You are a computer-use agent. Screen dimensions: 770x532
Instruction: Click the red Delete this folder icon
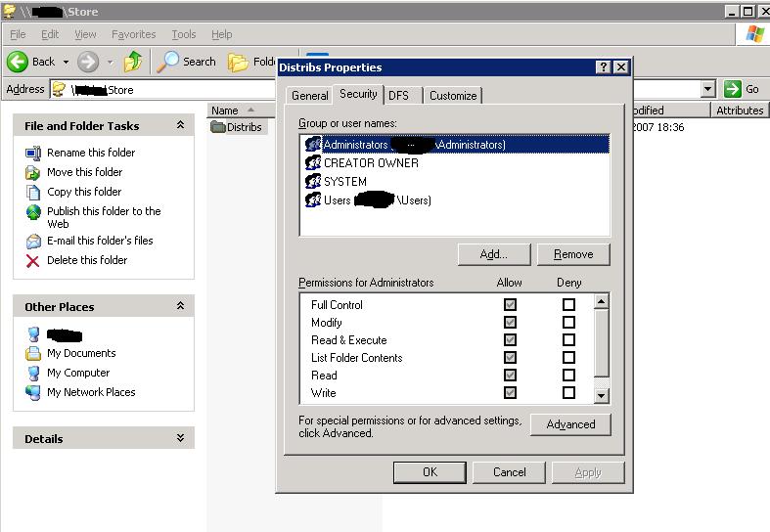coord(33,260)
